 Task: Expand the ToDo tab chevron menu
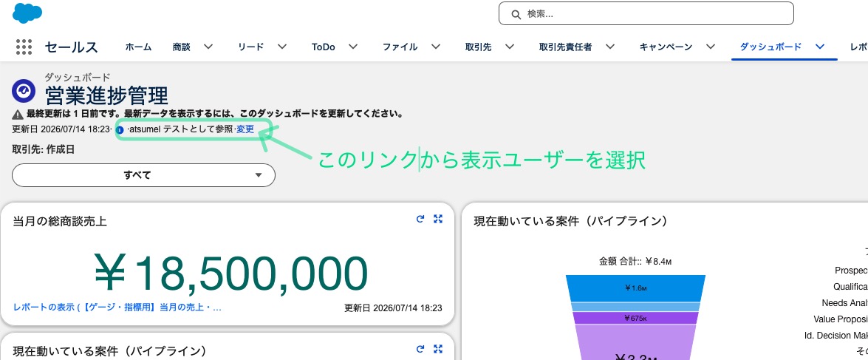click(353, 47)
